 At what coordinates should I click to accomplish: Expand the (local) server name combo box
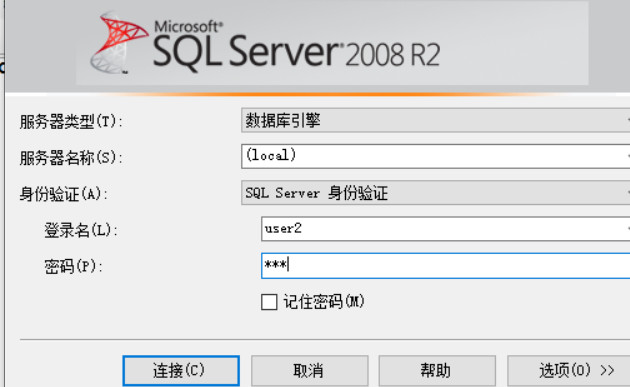coord(436,156)
